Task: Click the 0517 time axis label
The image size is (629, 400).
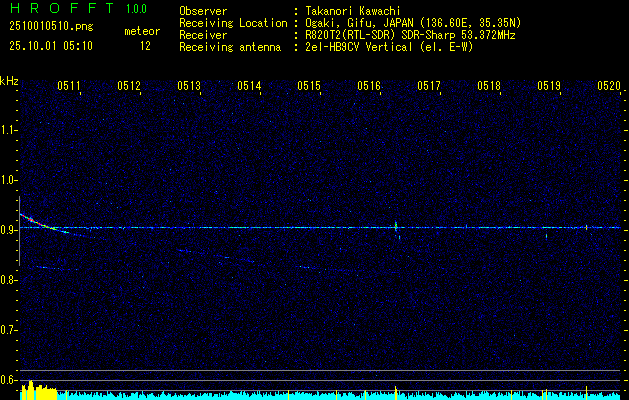Action: 429,85
